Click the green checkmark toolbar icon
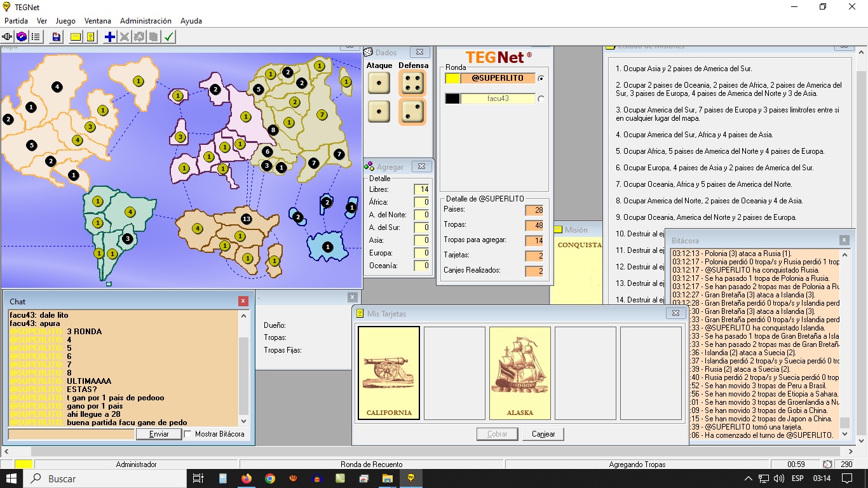Viewport: 868px width, 488px height. point(168,37)
